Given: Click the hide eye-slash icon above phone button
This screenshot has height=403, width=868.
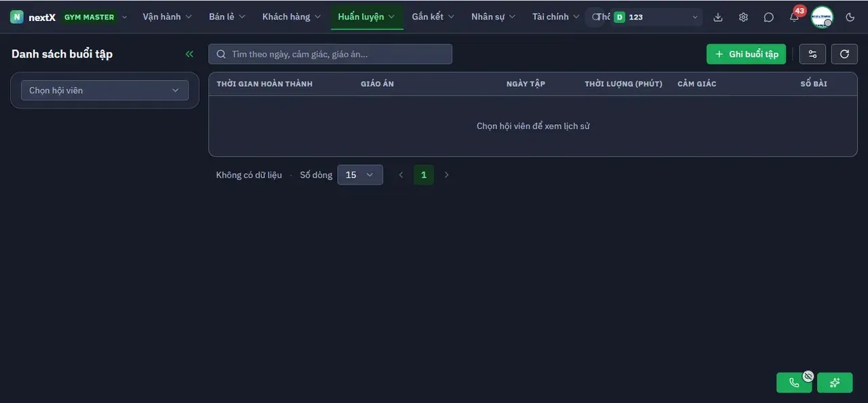Looking at the screenshot, I should pos(808,375).
